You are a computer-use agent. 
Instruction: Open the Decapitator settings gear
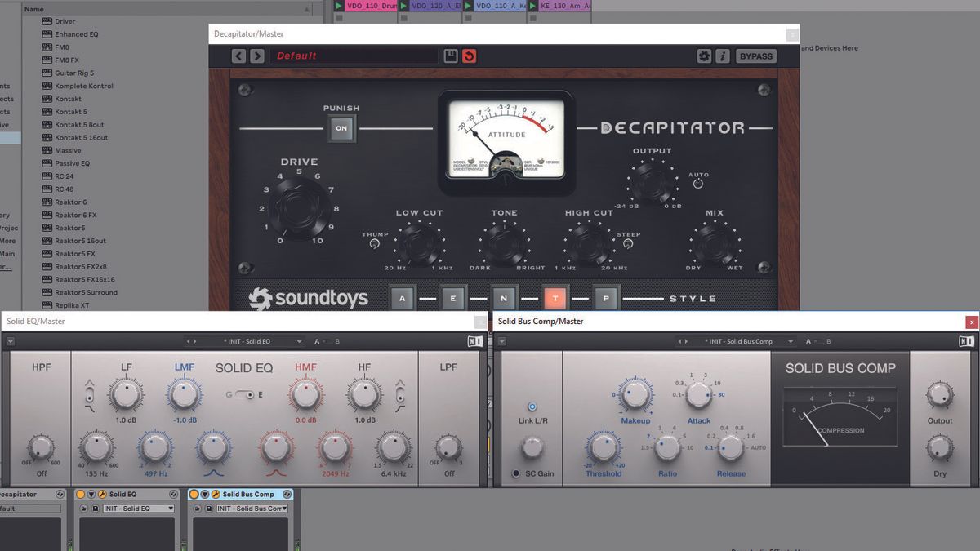[704, 56]
